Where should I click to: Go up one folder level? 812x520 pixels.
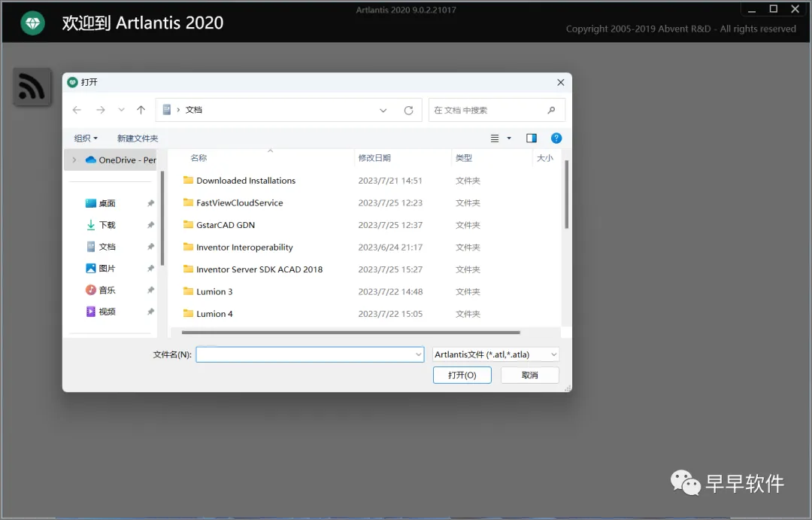[141, 110]
